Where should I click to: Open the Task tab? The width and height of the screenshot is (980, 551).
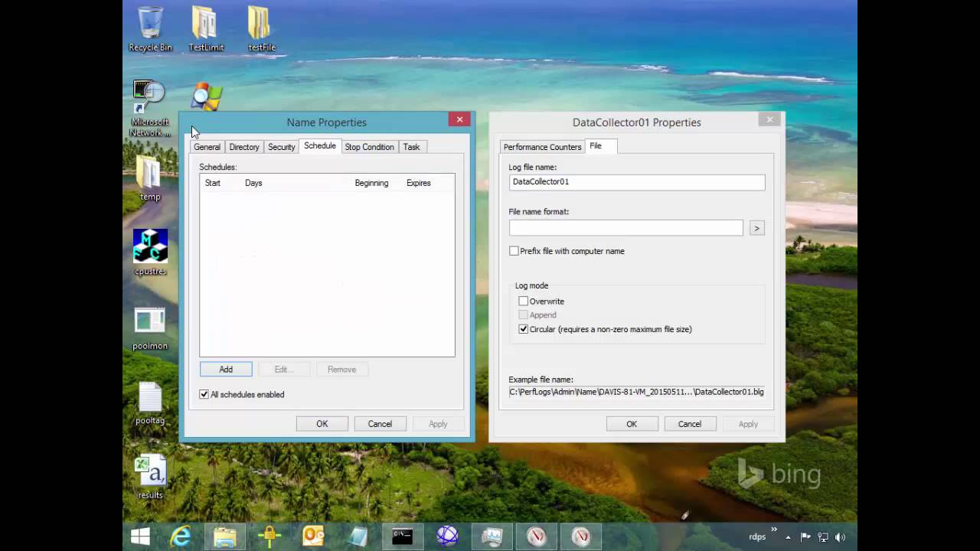(x=412, y=147)
